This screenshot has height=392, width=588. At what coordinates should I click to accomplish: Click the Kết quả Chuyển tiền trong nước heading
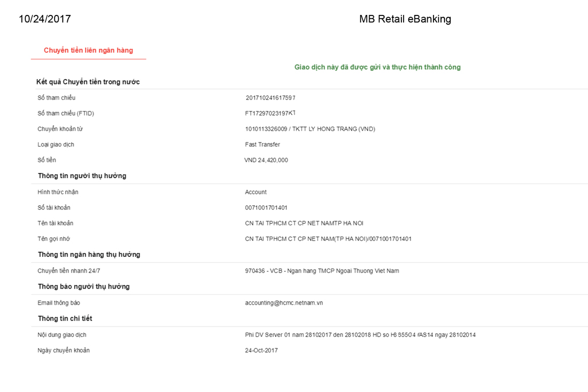pos(88,82)
